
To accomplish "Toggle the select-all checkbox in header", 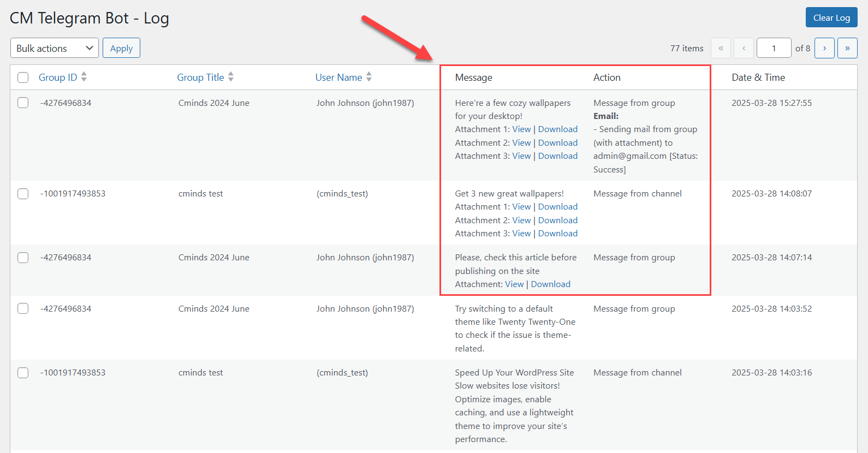I will (23, 78).
